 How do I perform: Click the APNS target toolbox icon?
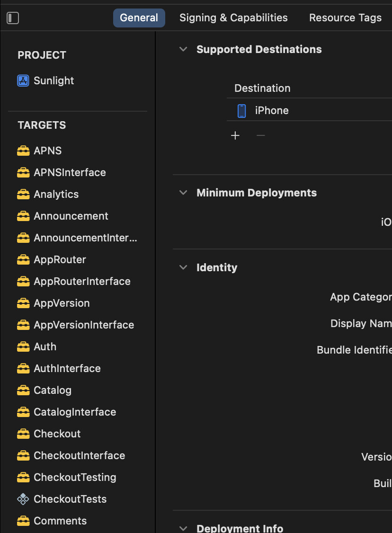click(23, 151)
